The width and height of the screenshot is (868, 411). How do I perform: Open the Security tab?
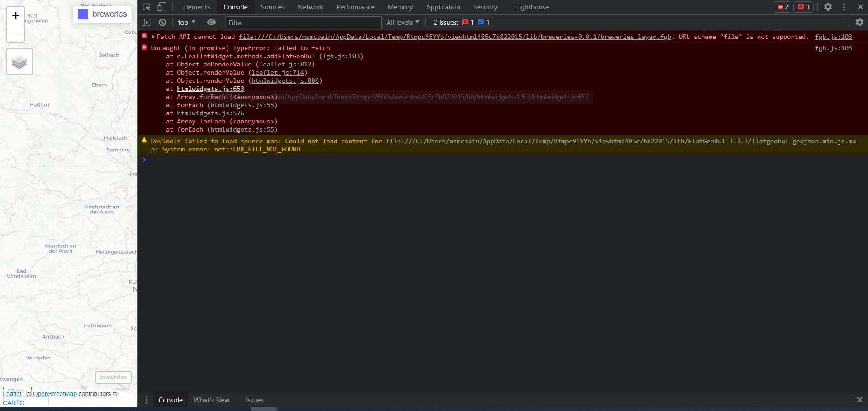485,7
